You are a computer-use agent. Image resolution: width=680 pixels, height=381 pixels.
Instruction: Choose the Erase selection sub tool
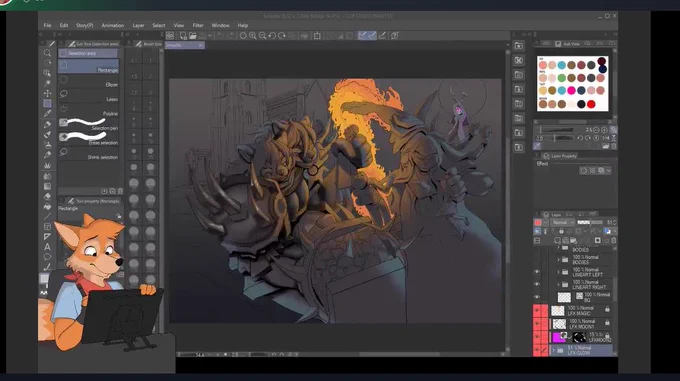point(88,138)
